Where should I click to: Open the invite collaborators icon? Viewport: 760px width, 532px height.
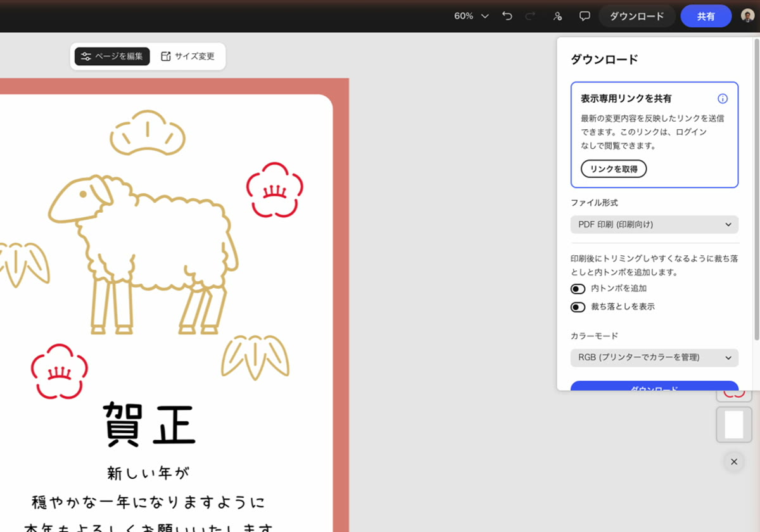click(x=557, y=16)
